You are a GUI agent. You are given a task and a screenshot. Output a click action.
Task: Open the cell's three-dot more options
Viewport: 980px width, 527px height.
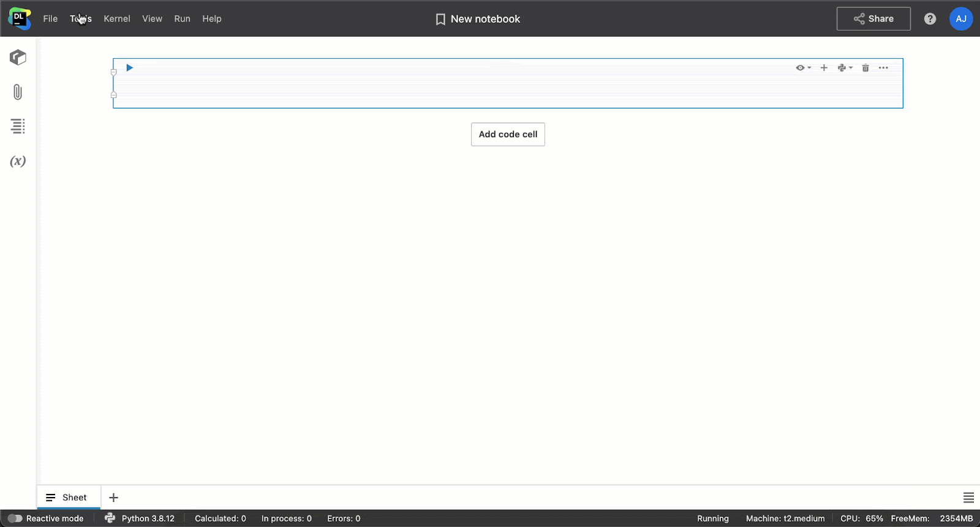point(883,68)
